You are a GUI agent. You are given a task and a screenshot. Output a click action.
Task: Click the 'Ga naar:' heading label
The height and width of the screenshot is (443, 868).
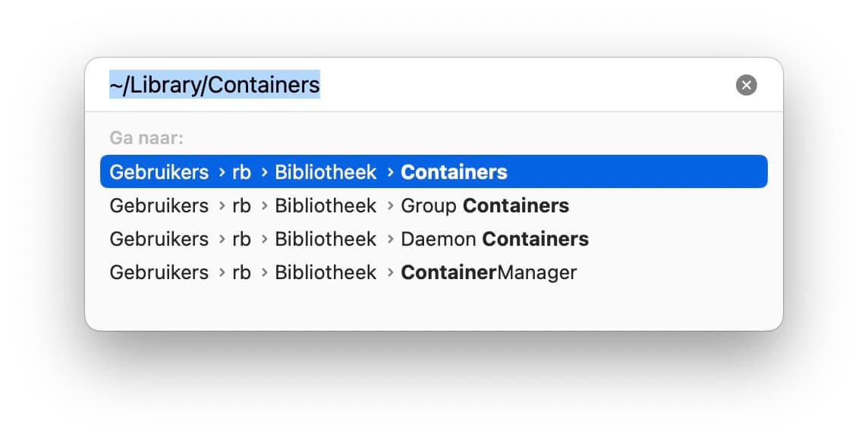click(x=146, y=138)
